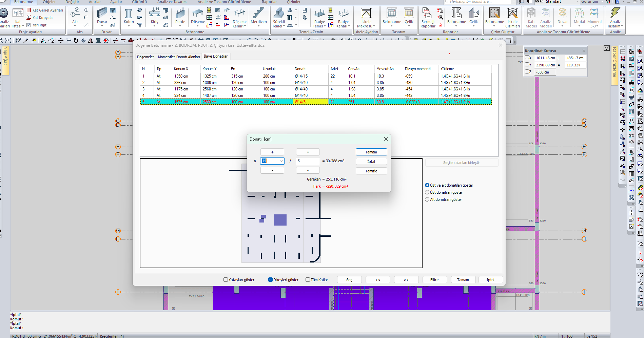Open Kat Genel Ayarları
Viewport: 644px width, 338px height.
point(45,10)
